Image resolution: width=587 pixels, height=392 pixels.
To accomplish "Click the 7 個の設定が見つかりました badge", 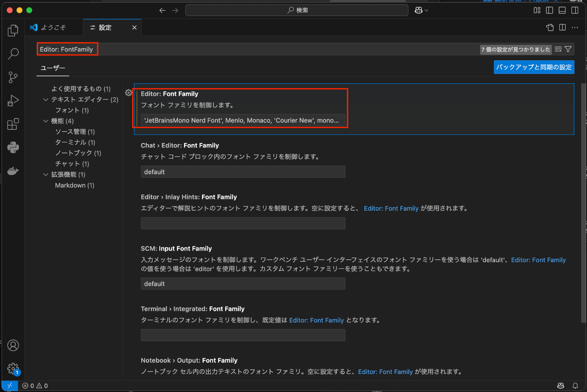I will pyautogui.click(x=516, y=49).
